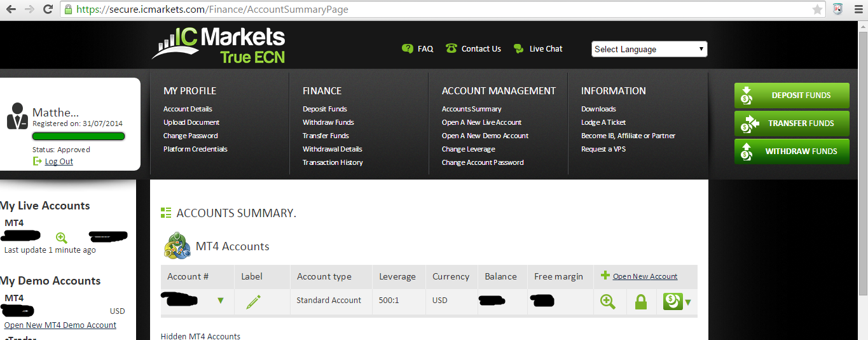Edit account label with the pencil icon
The width and height of the screenshot is (868, 340).
click(253, 302)
